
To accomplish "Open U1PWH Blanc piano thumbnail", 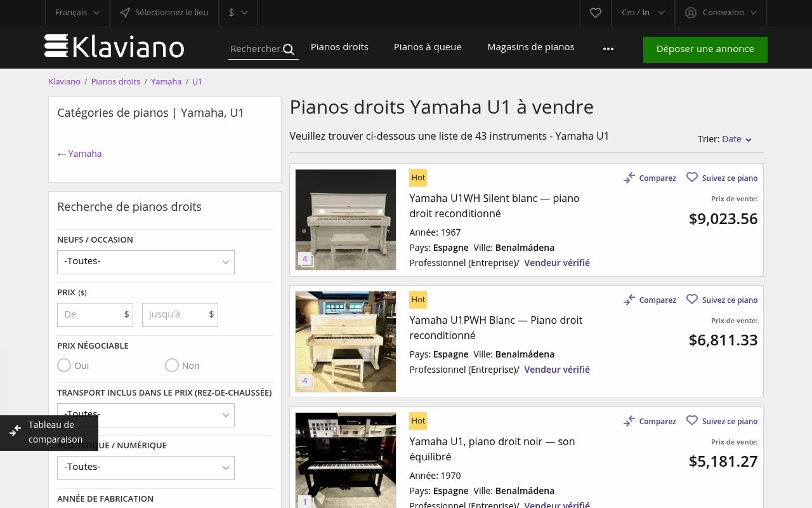I will point(346,342).
